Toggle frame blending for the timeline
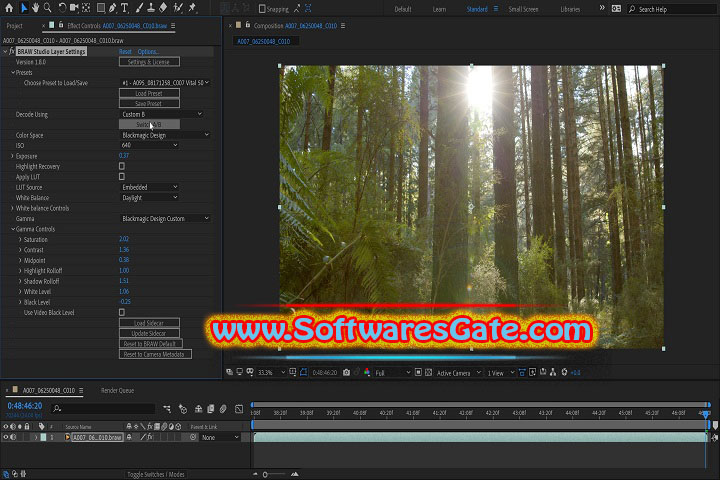The image size is (720, 480). [x=210, y=408]
